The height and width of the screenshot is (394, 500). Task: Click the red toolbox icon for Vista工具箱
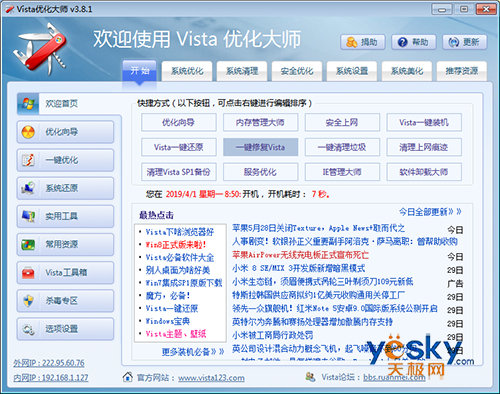coord(28,273)
